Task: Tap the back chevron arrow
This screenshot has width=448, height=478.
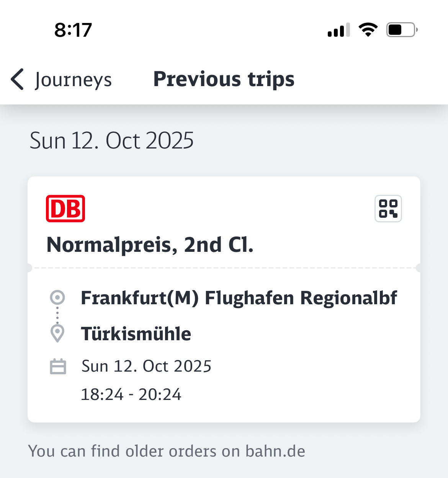Action: pyautogui.click(x=18, y=80)
